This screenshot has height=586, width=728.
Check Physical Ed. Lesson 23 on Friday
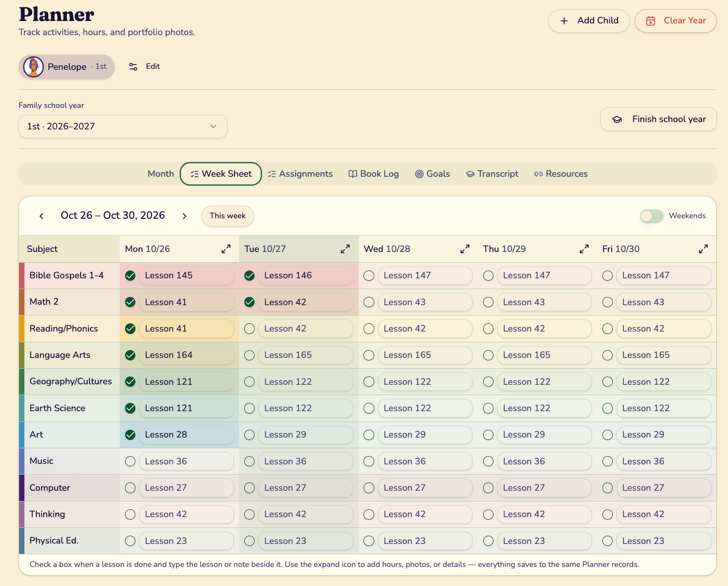[607, 541]
